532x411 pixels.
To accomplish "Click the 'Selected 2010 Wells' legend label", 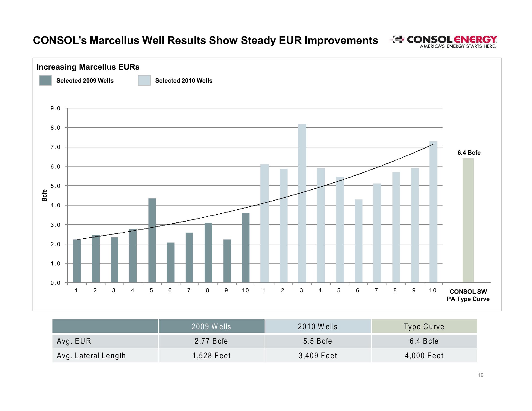I will (184, 81).
